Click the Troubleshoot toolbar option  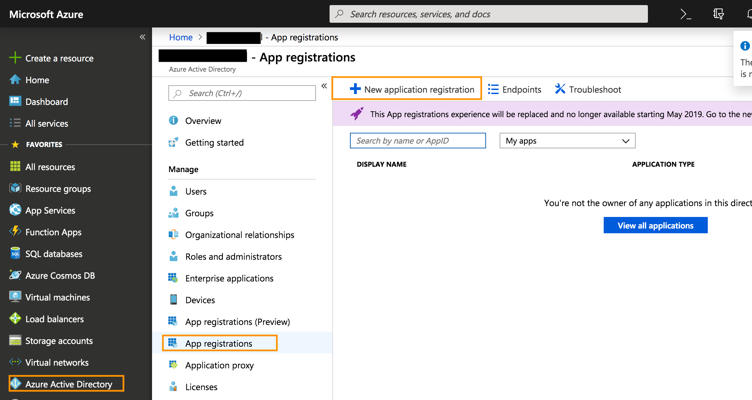(588, 89)
